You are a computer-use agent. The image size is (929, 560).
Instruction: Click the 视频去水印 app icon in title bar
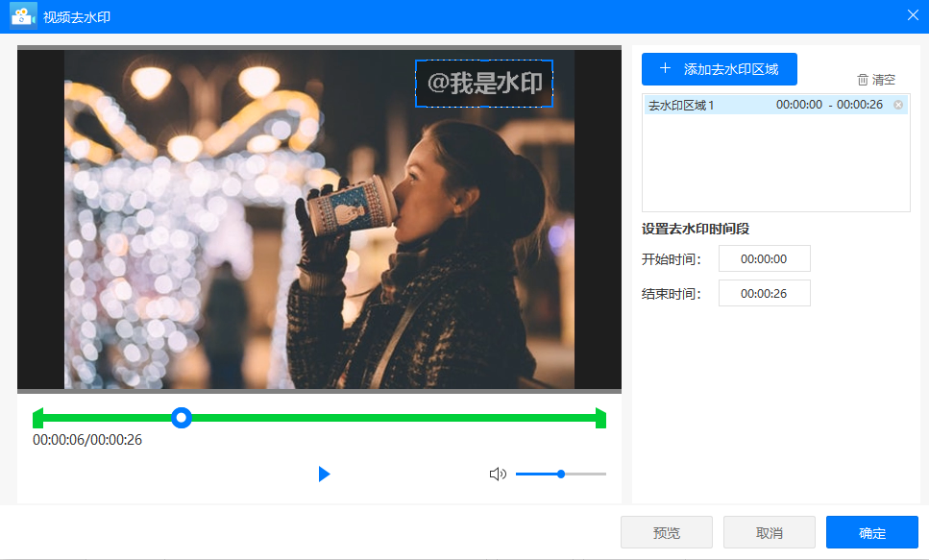[x=23, y=16]
